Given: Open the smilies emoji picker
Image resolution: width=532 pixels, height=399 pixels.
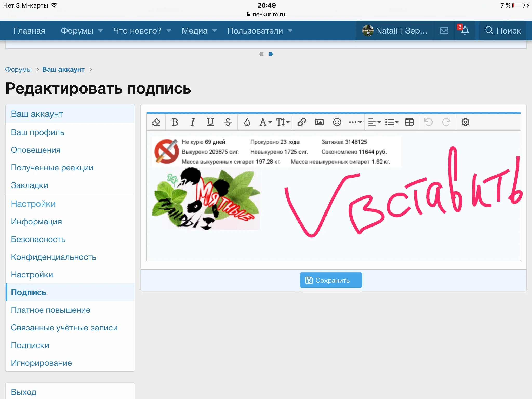Looking at the screenshot, I should pyautogui.click(x=337, y=122).
